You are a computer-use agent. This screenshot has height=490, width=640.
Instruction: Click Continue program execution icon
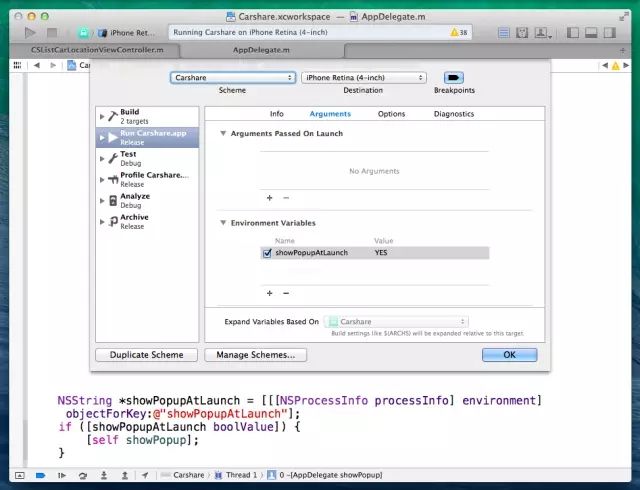(x=62, y=475)
